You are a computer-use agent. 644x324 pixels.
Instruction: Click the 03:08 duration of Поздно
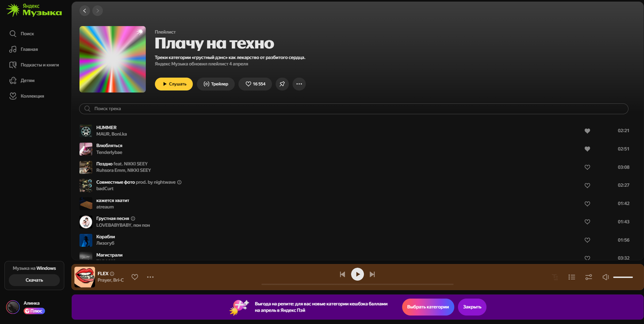tap(624, 167)
